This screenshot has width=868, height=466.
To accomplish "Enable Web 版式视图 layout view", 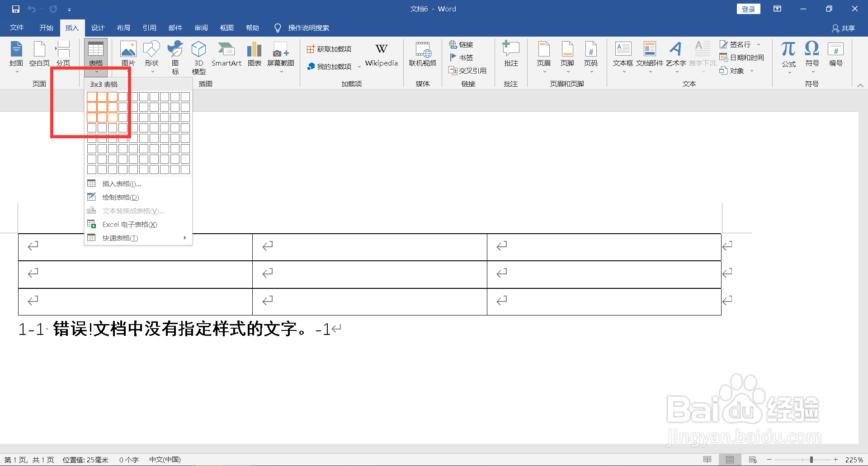I will (x=752, y=459).
